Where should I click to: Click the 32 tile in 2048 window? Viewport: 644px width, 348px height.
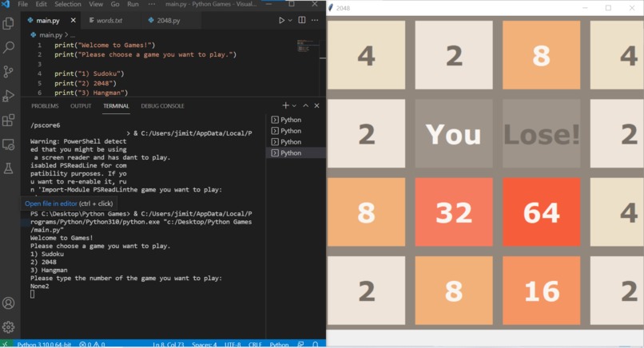click(x=454, y=212)
